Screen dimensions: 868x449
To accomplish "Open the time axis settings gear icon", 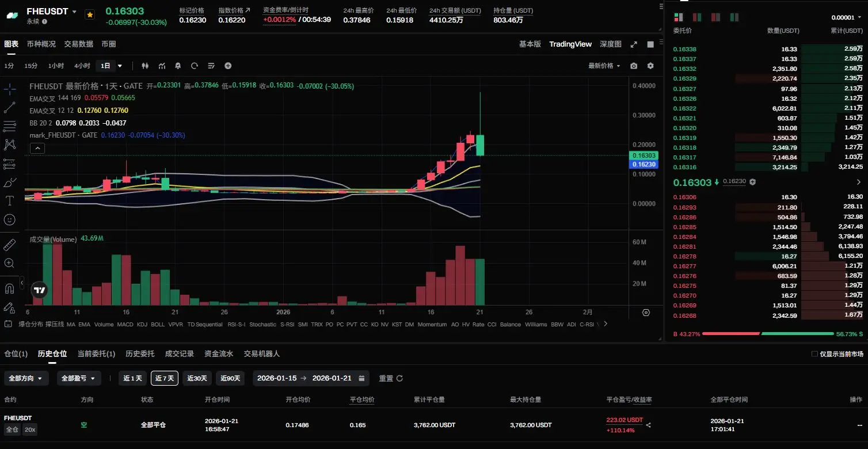I will pyautogui.click(x=646, y=313).
